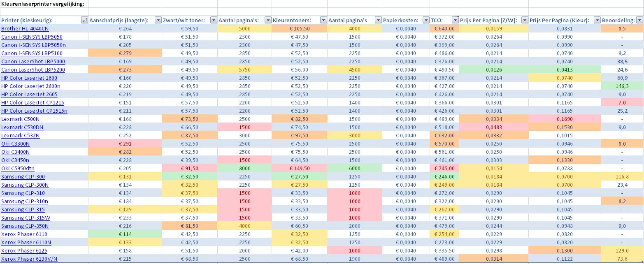Select the green € 114 price cell

coord(125,234)
